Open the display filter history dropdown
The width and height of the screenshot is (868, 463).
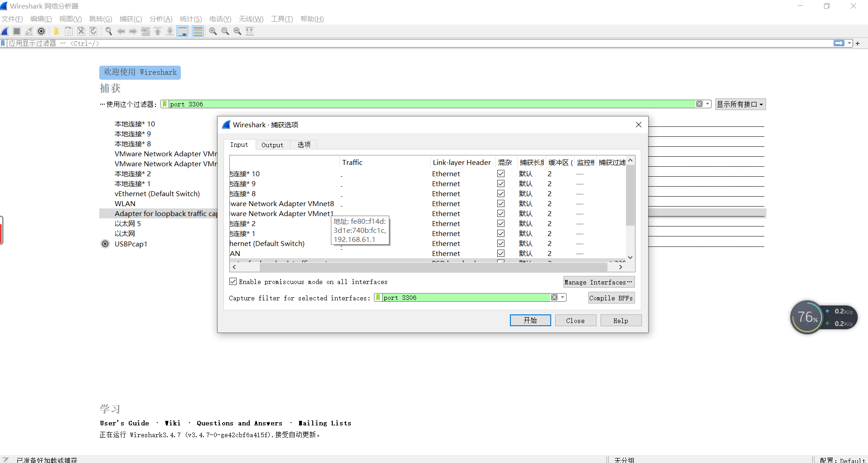point(849,43)
